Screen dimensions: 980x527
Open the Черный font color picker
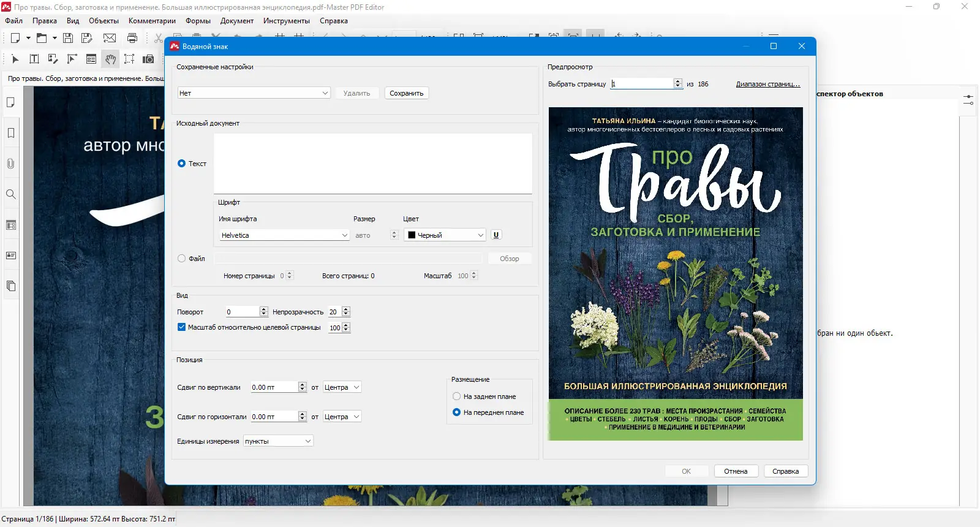coord(445,235)
